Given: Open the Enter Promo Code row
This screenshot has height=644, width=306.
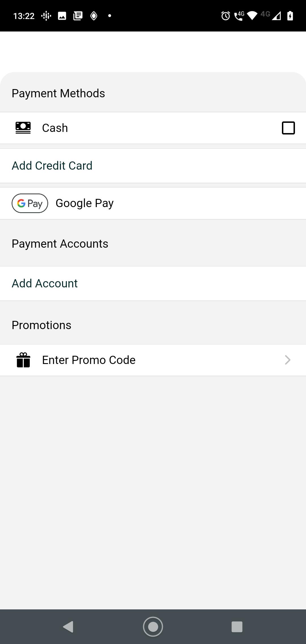Looking at the screenshot, I should pyautogui.click(x=89, y=360).
